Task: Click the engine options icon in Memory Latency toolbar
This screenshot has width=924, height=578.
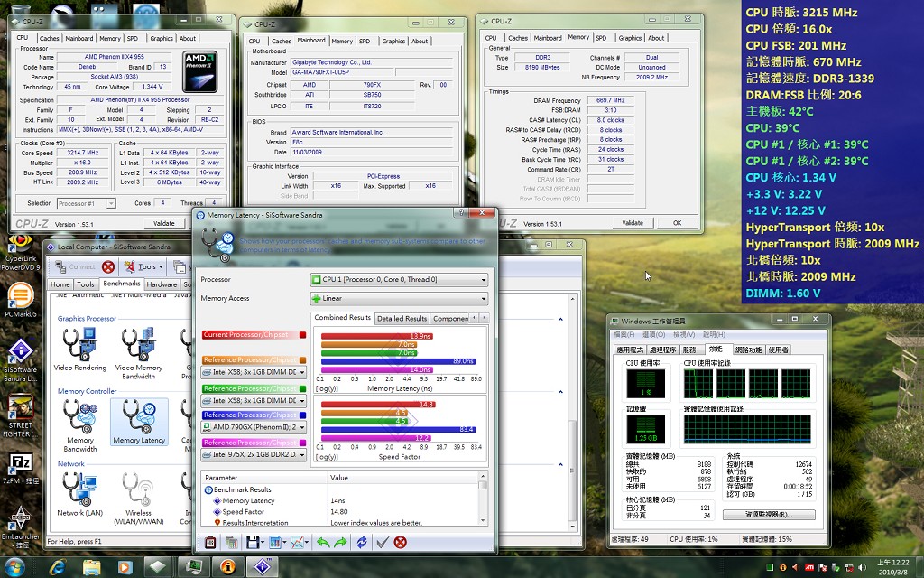Action: pos(210,542)
